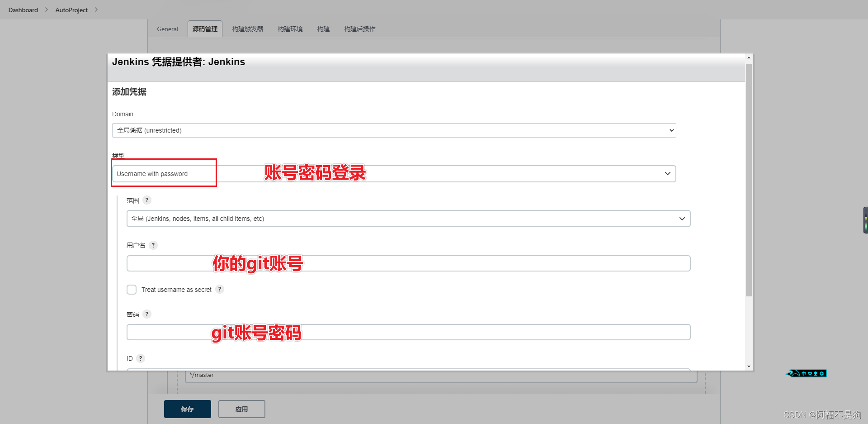The width and height of the screenshot is (868, 424).
Task: Enable Treat username as secret checkbox
Action: click(132, 290)
